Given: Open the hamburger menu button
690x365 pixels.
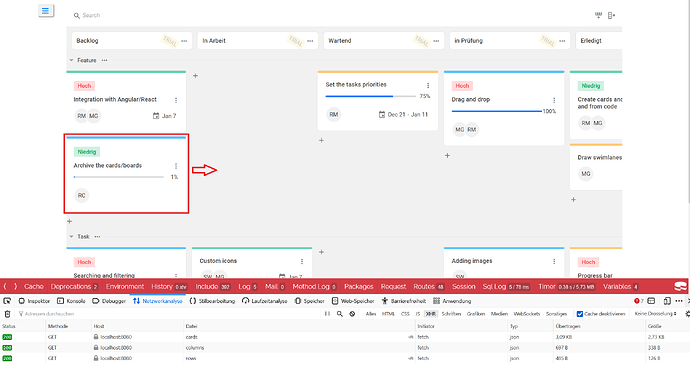Looking at the screenshot, I should pos(45,11).
